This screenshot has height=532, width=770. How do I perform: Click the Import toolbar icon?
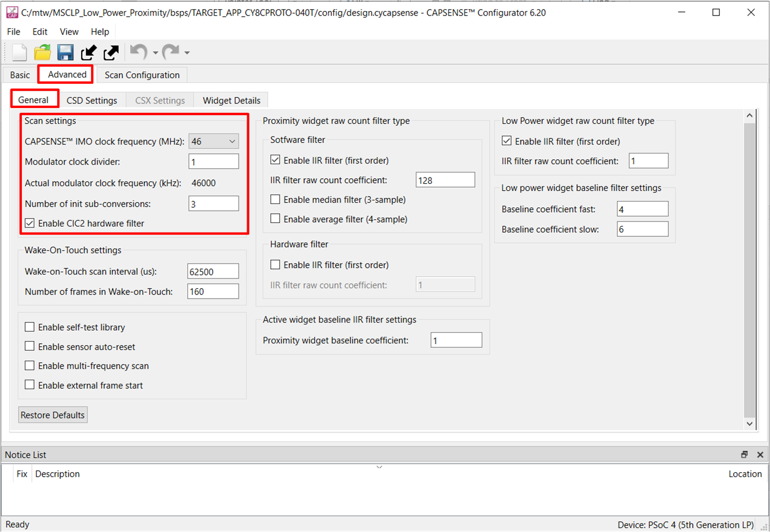click(x=88, y=52)
